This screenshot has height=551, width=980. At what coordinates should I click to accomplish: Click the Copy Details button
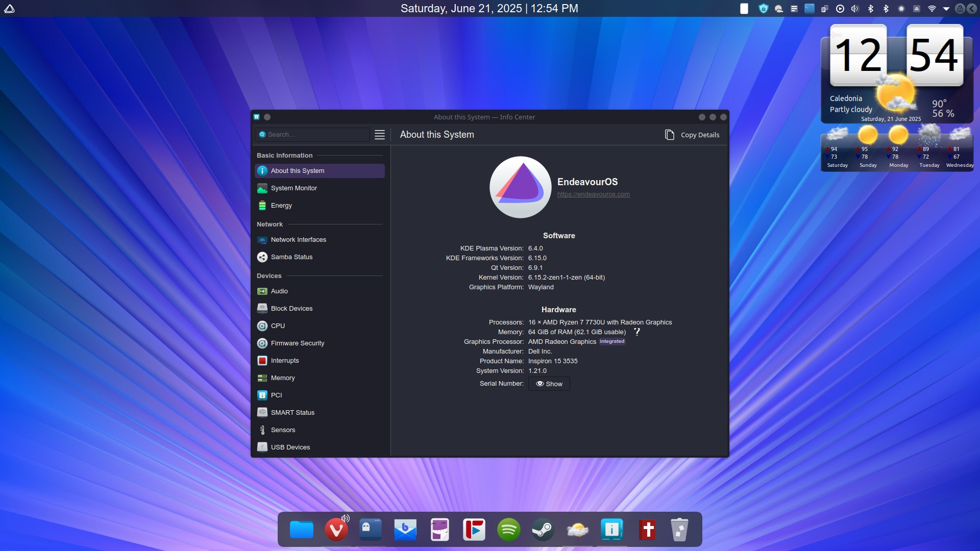point(692,135)
